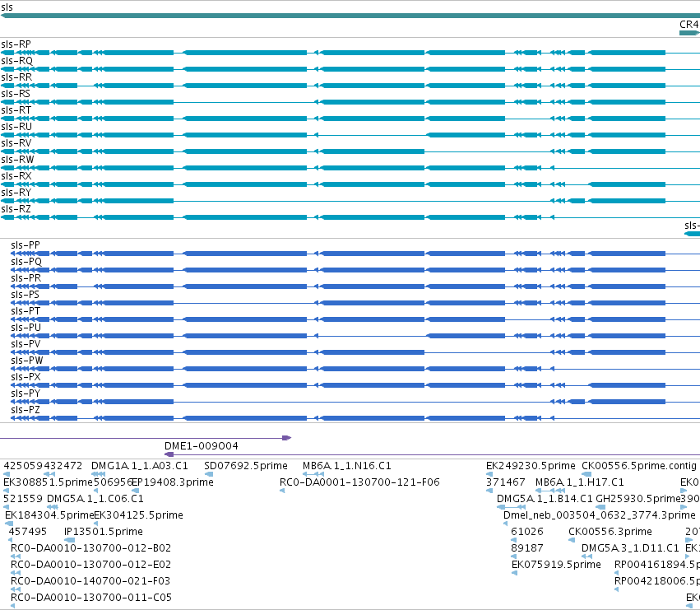Click EST label DMG1A.1_1.A03.C1
The width and height of the screenshot is (700, 610).
140,466
